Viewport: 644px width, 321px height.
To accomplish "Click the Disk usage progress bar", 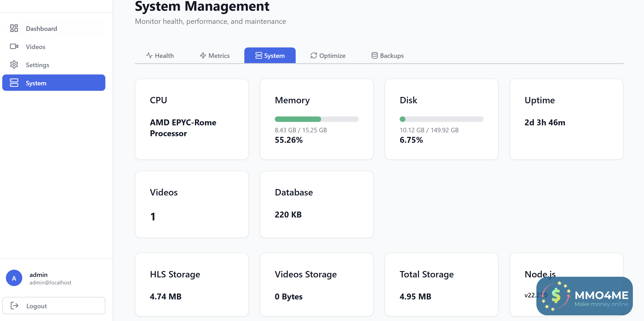I will click(x=441, y=119).
